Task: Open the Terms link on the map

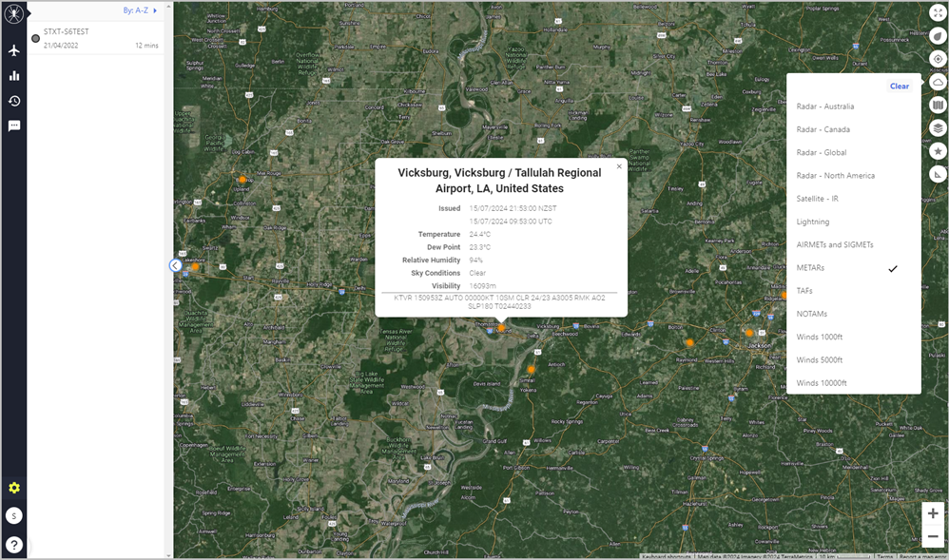Action: click(x=884, y=556)
